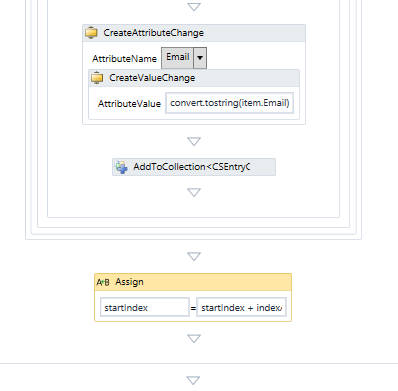Click drop point between CreateAttributeChange and AddToCollection
398x391 pixels.
pyautogui.click(x=194, y=142)
